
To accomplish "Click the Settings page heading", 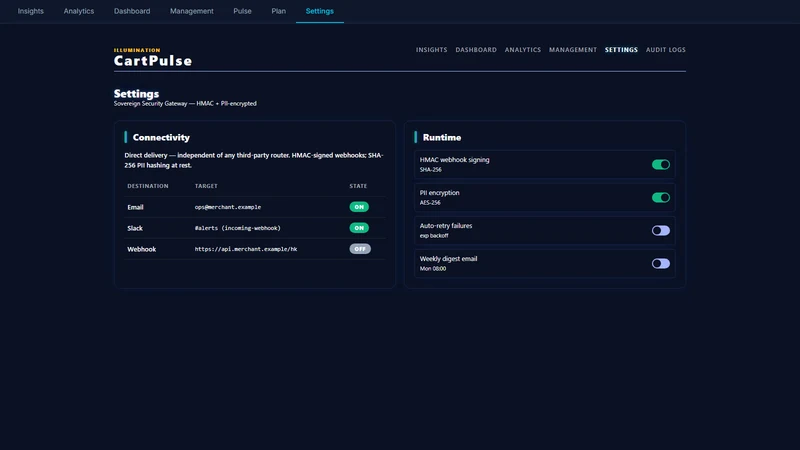I will pos(136,94).
